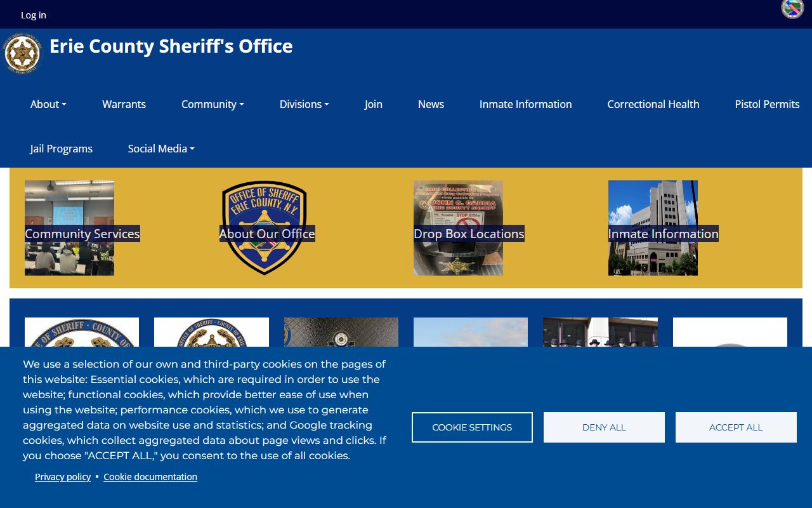
Task: Open the Privacy policy link
Action: coord(63,477)
